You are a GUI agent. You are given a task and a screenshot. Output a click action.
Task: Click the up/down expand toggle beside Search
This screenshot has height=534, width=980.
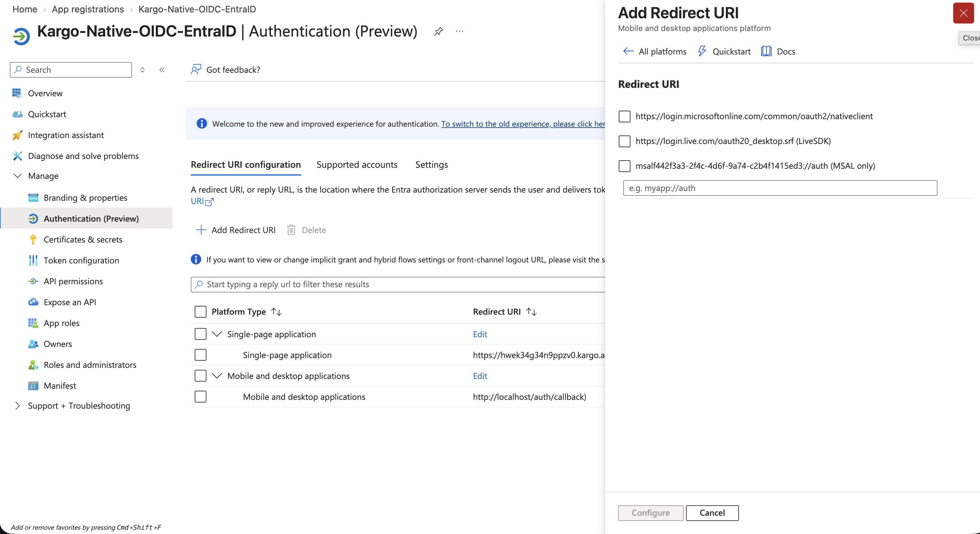(x=142, y=70)
